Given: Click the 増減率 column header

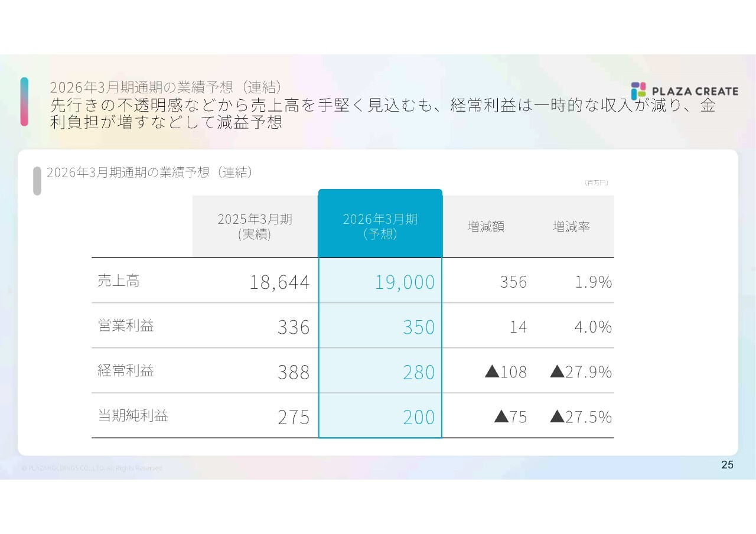Looking at the screenshot, I should (571, 227).
